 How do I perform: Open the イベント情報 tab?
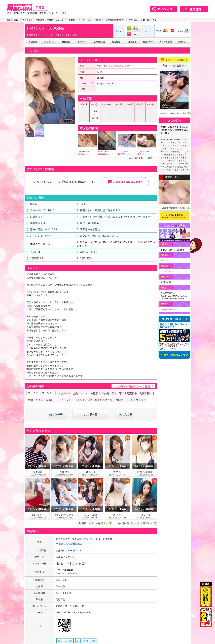coord(166,42)
